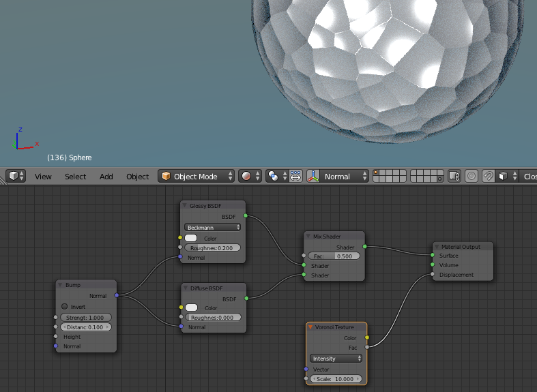Collapse the Voronoi Texture node
Viewport: 537px width, 392px height.
(310, 327)
